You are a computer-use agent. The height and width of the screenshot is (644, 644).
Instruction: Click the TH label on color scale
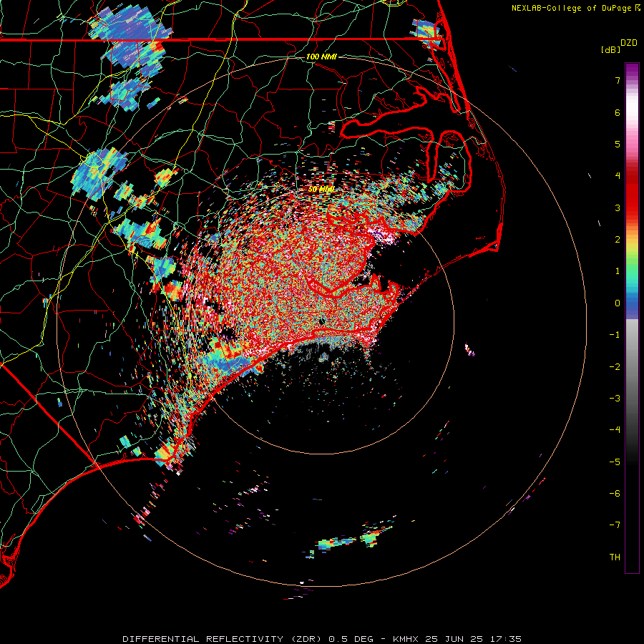pyautogui.click(x=615, y=557)
